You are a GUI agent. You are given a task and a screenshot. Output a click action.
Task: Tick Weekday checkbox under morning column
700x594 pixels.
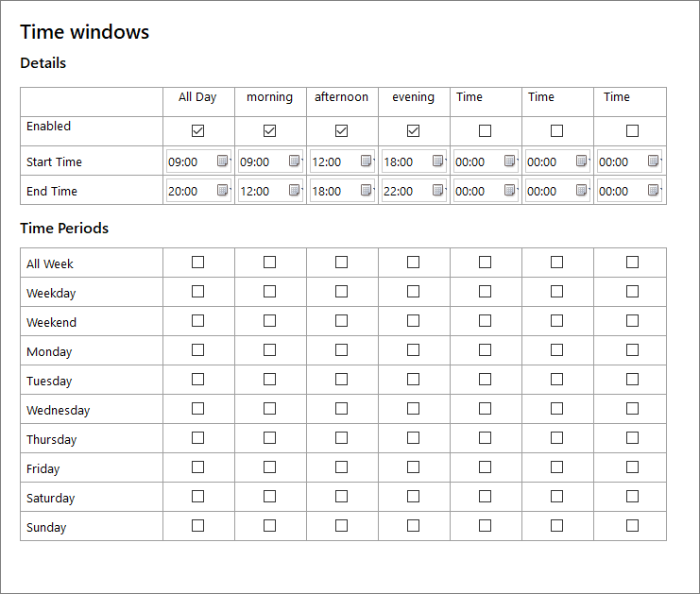pos(269,292)
